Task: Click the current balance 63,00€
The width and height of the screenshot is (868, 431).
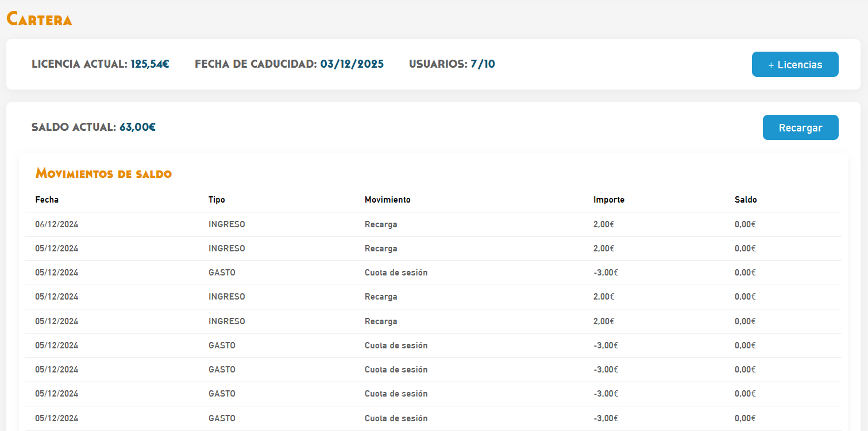Action: coord(137,127)
